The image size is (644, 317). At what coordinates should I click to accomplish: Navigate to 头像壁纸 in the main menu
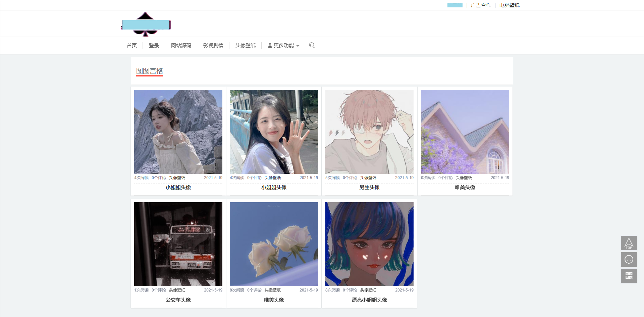click(x=245, y=45)
